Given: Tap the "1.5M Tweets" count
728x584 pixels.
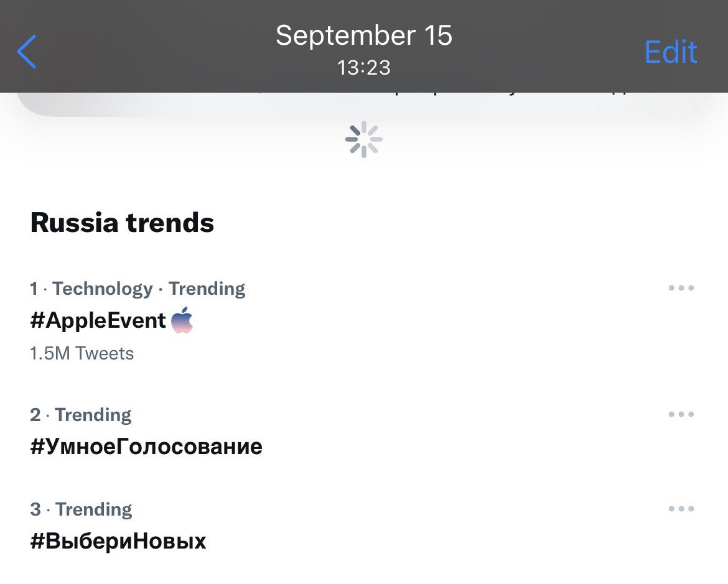Looking at the screenshot, I should tap(82, 353).
